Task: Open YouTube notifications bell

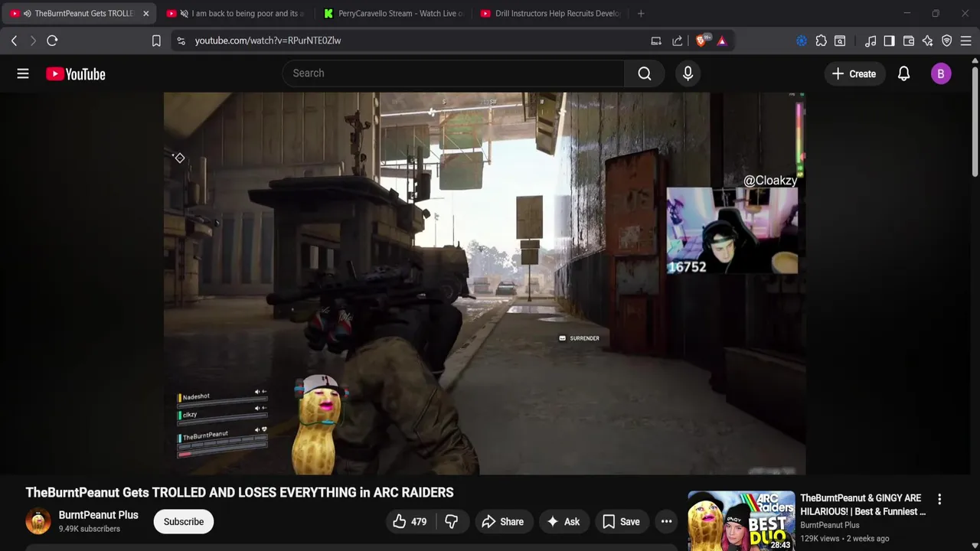Action: point(903,73)
